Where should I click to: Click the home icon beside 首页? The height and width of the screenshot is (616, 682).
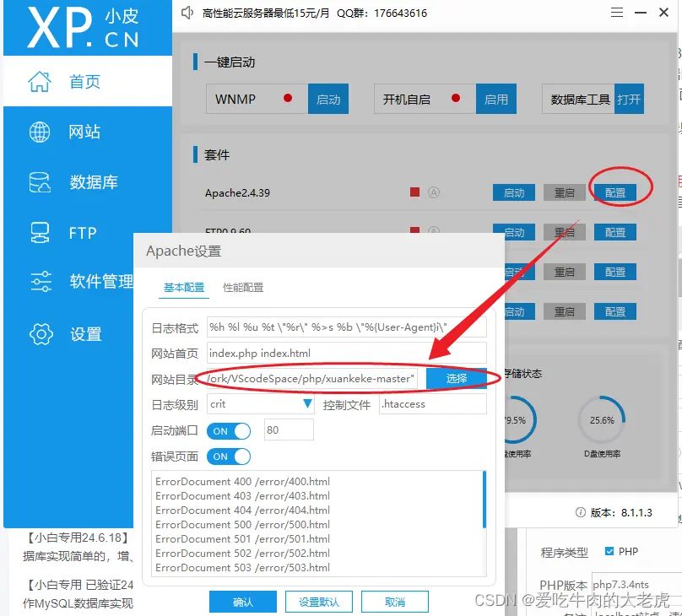[40, 81]
